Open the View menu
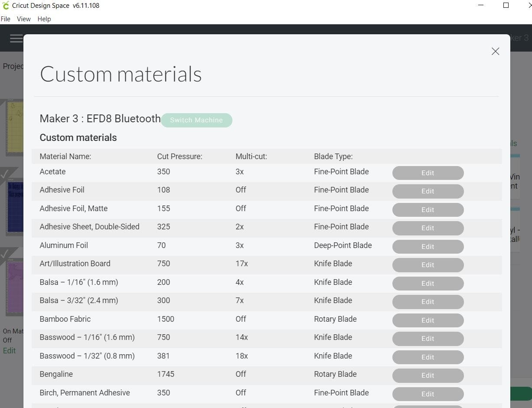Image resolution: width=532 pixels, height=408 pixels. (x=23, y=19)
